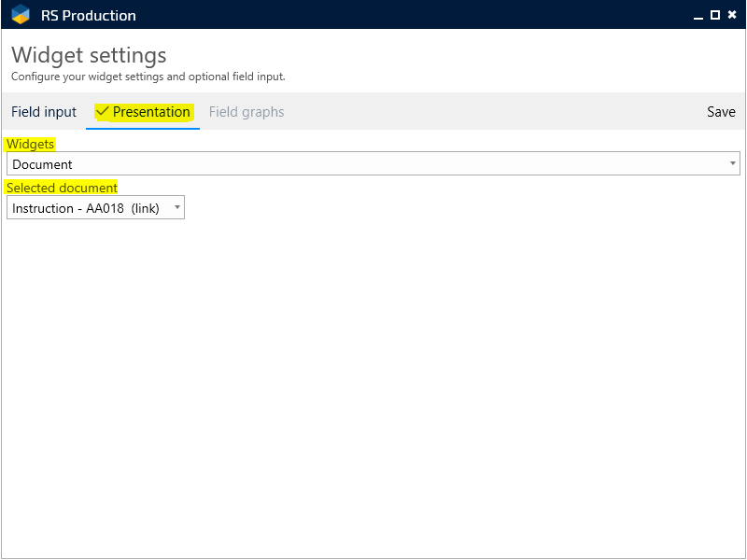Click the RS Production title bar text

point(89,15)
